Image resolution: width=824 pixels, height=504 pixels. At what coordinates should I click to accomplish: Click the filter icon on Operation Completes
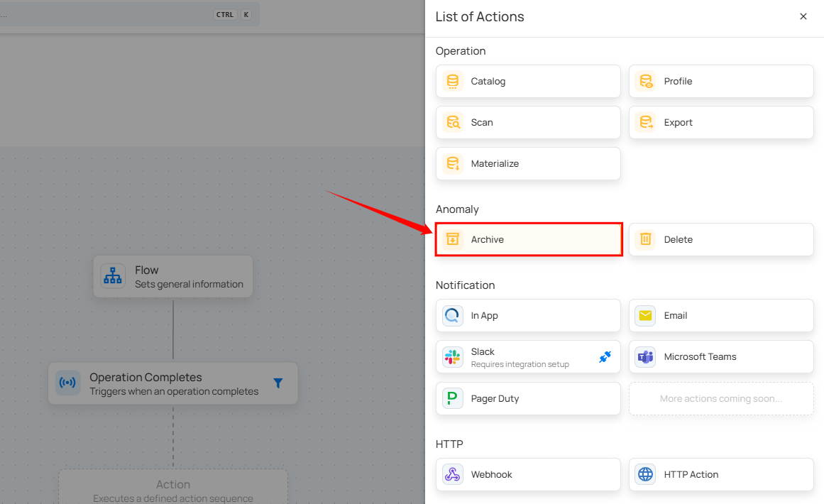pyautogui.click(x=278, y=383)
